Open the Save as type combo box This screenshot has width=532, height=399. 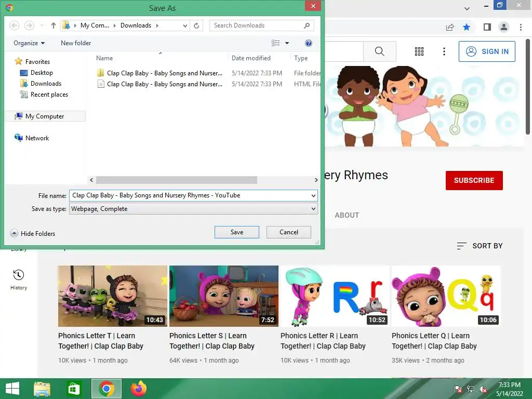pyautogui.click(x=193, y=209)
